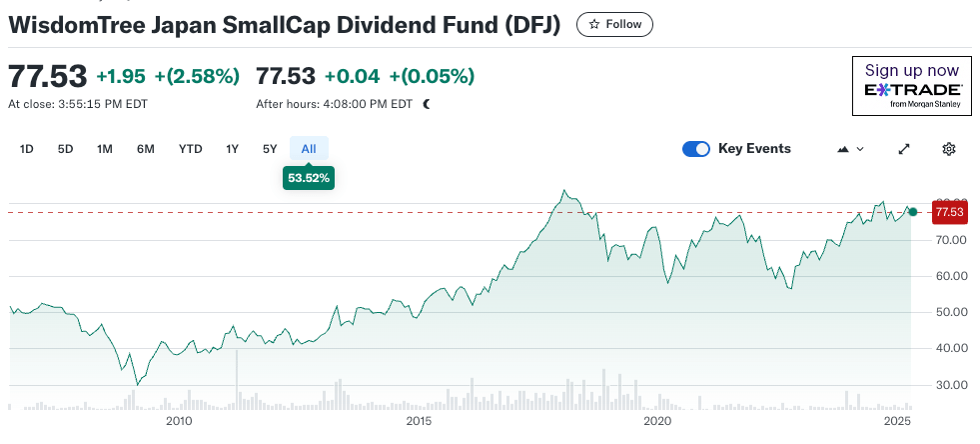
Task: Click the mountain chart type icon
Action: coord(843,149)
